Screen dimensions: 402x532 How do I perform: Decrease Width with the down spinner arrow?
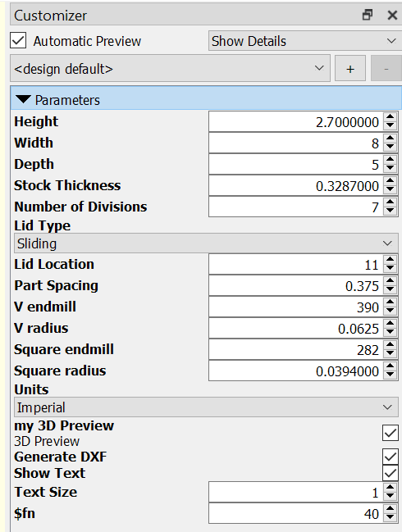(x=391, y=147)
